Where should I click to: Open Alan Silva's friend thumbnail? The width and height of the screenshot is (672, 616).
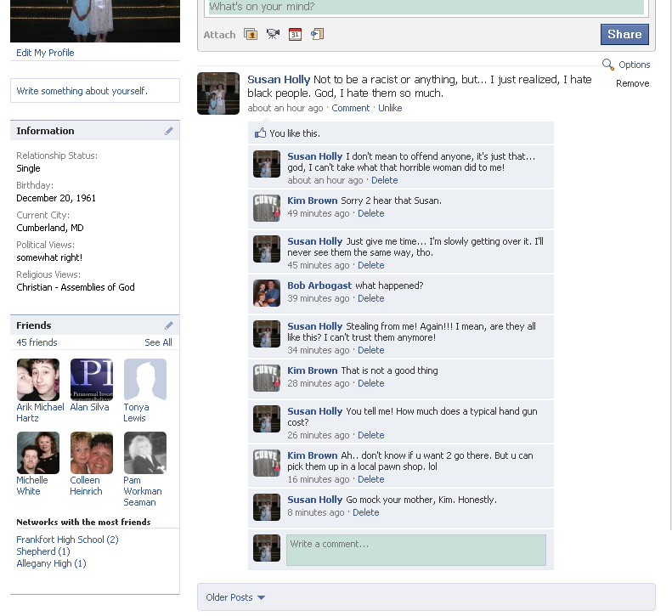click(x=92, y=380)
